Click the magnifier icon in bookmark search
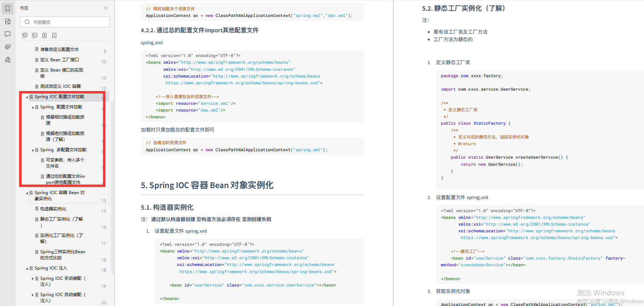Viewport: 644px width, 306px height. [x=27, y=22]
